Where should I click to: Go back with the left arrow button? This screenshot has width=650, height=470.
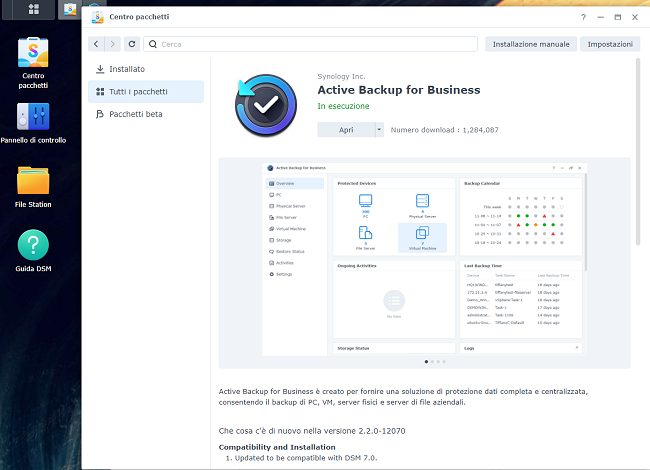(96, 44)
